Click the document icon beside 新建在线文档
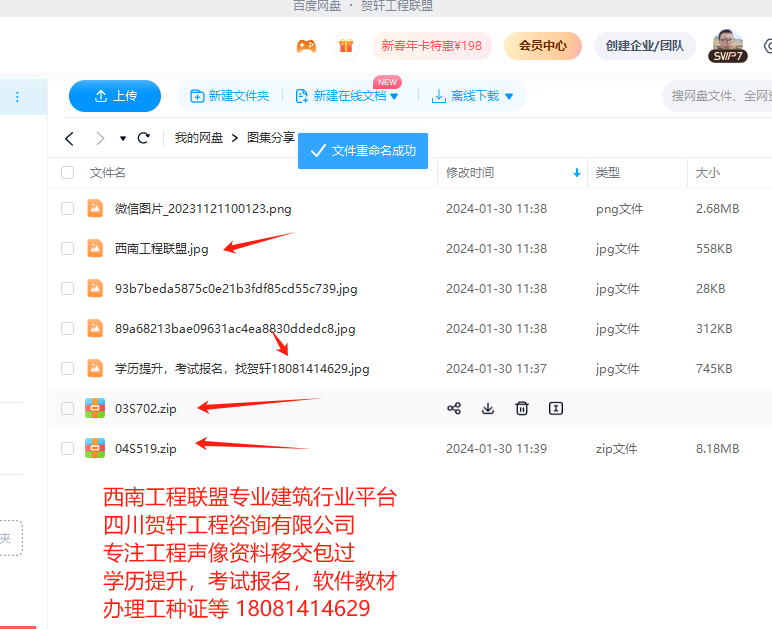Screen dimensions: 772x629 [x=302, y=96]
